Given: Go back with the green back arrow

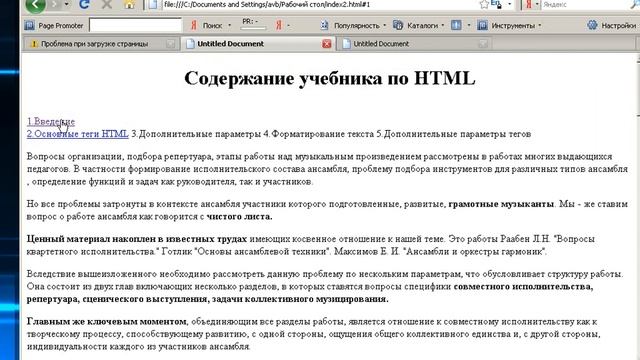Looking at the screenshot, I should [x=35, y=5].
